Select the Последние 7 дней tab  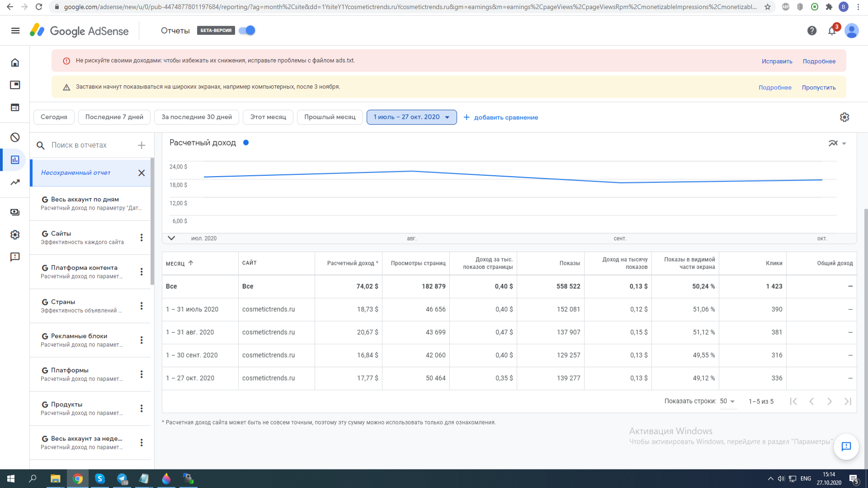(x=114, y=117)
